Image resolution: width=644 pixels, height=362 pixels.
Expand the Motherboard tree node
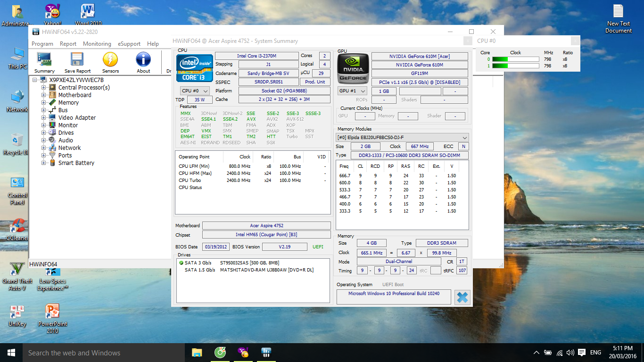click(44, 95)
